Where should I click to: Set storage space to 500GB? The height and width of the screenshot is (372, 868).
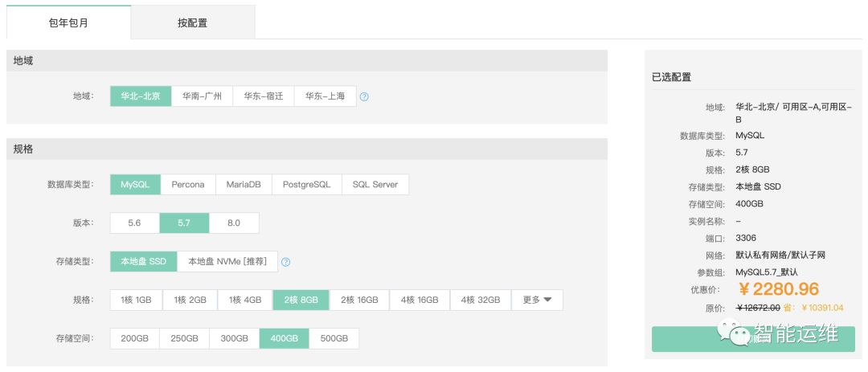[334, 339]
